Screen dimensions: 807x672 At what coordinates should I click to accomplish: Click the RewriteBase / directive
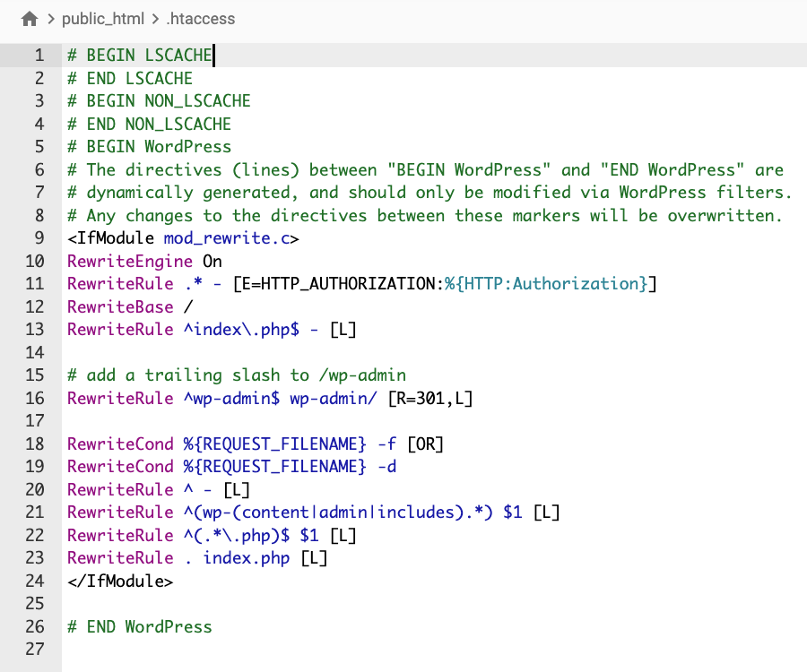126,306
